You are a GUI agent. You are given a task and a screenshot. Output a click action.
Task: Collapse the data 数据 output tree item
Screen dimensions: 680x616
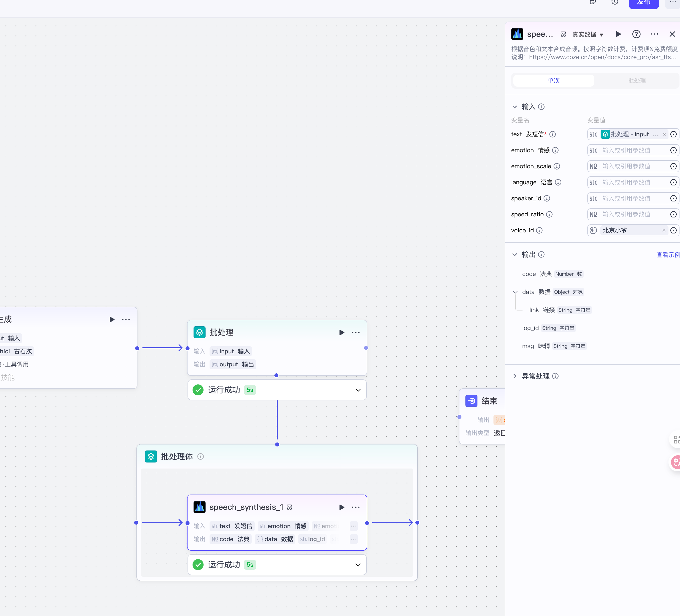[515, 292]
